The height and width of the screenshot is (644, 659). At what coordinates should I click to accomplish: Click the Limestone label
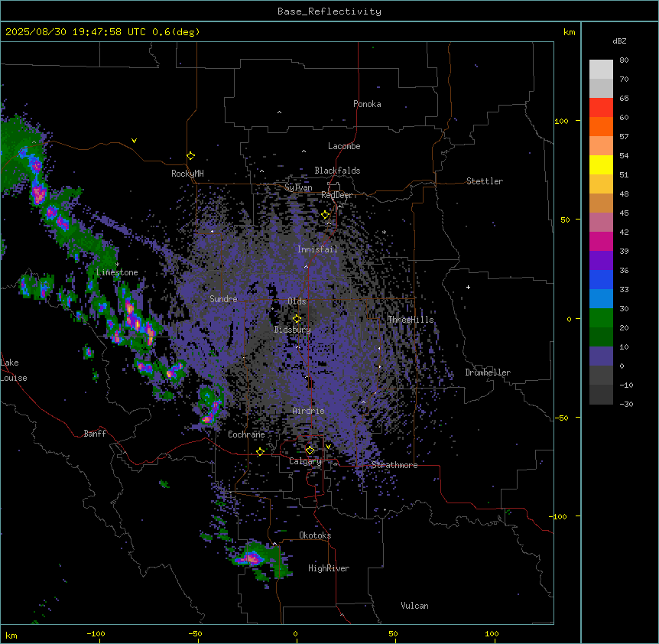click(x=117, y=272)
